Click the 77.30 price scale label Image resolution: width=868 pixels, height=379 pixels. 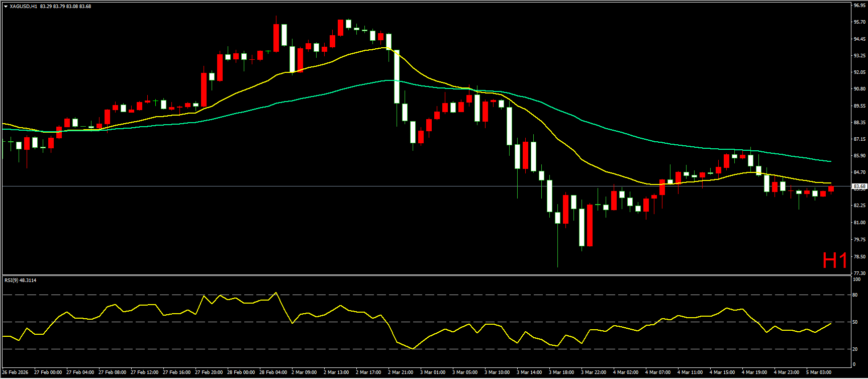coord(859,273)
